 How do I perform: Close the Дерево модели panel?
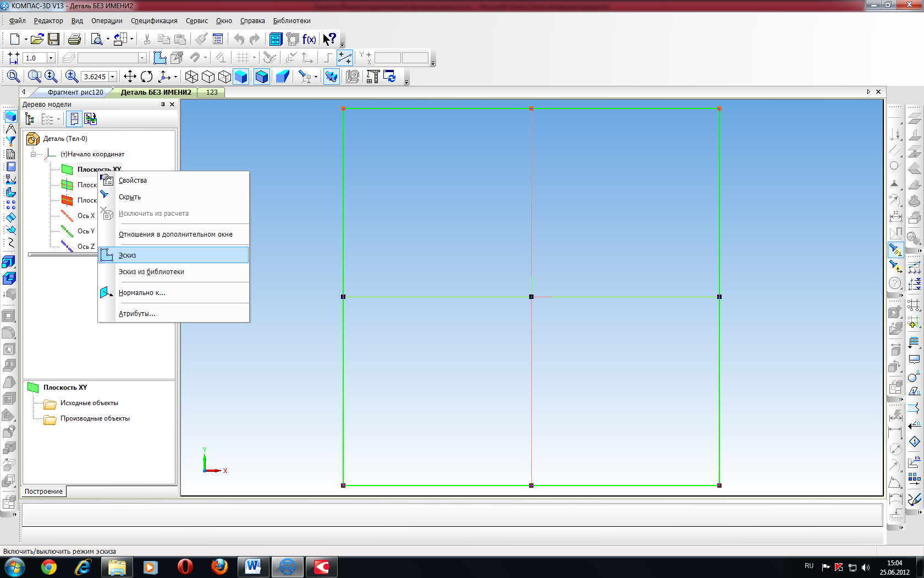click(x=172, y=105)
